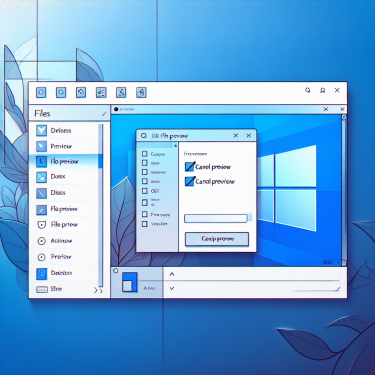Click the bell icon in the title bar

322,90
